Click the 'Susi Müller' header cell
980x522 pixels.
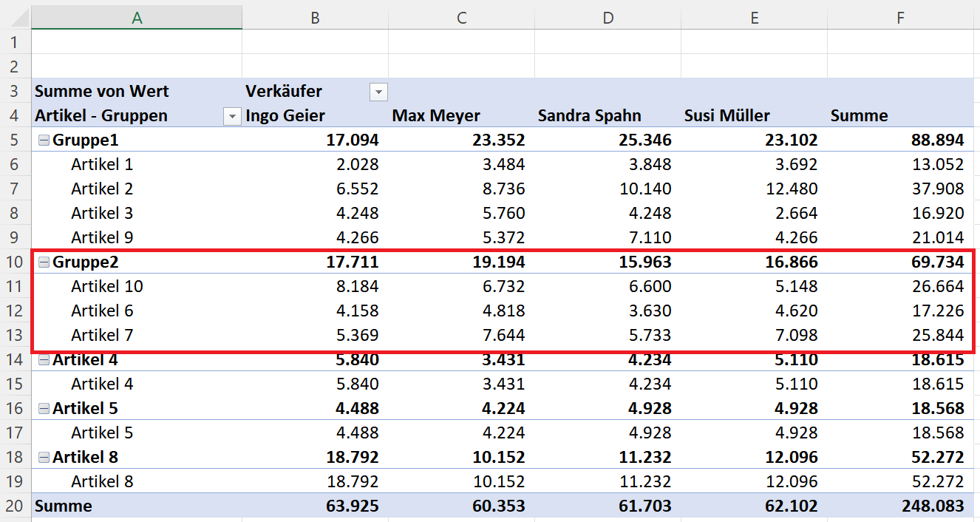[754, 115]
